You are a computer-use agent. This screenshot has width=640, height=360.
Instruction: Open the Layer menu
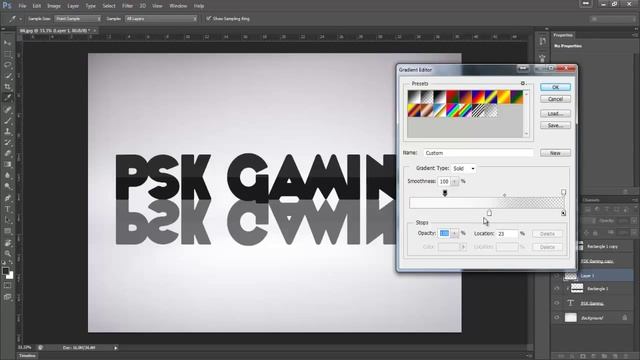coord(73,6)
